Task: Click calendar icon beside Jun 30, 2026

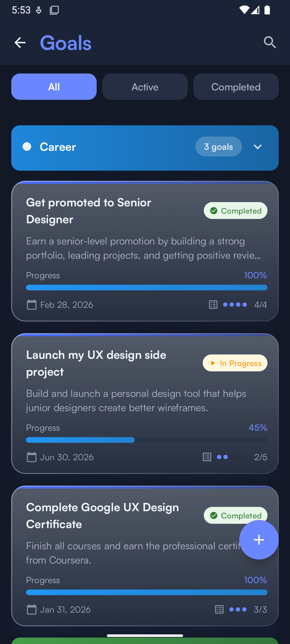Action: tap(32, 457)
